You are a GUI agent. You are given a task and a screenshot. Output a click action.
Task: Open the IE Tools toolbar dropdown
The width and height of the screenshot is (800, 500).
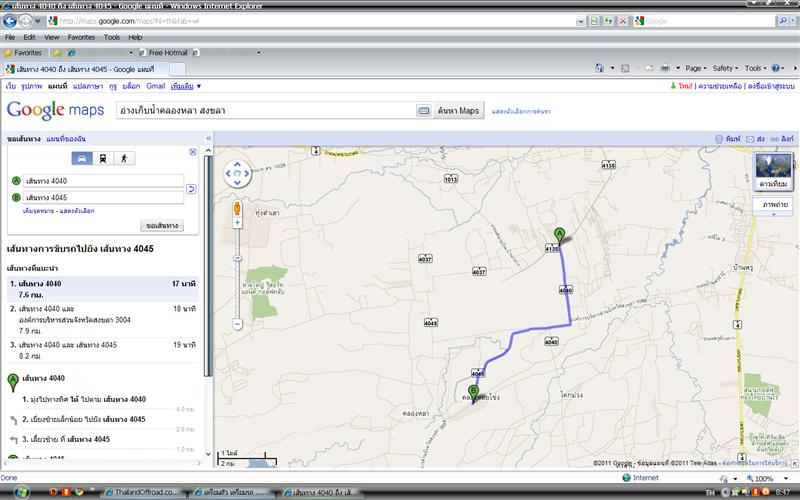click(x=755, y=68)
